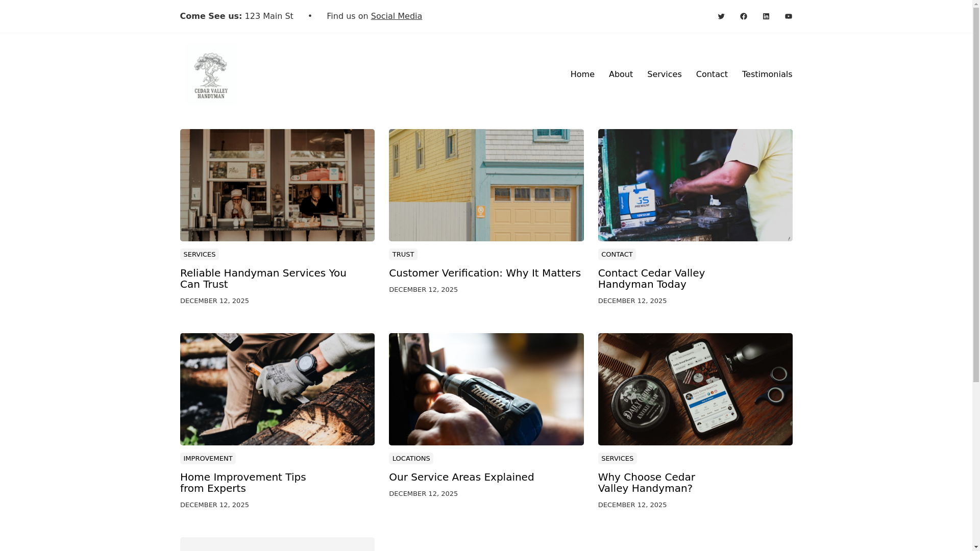Open 'Reliable Handyman Services You Can Trust' post
The width and height of the screenshot is (980, 551).
(x=263, y=279)
